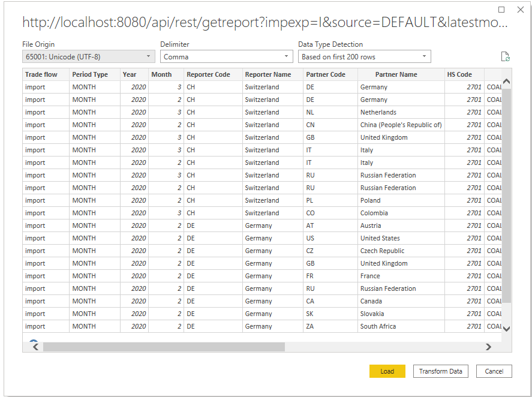The height and width of the screenshot is (397, 532).
Task: Open the Delimiter Comma dropdown
Action: tap(226, 56)
